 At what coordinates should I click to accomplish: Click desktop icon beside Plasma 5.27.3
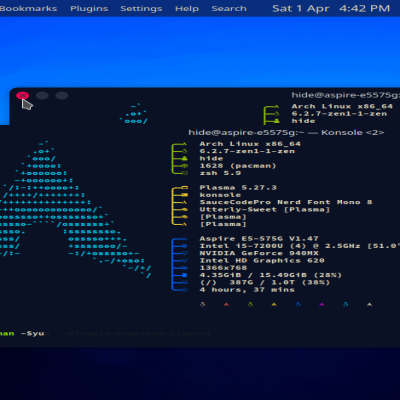pos(184,188)
